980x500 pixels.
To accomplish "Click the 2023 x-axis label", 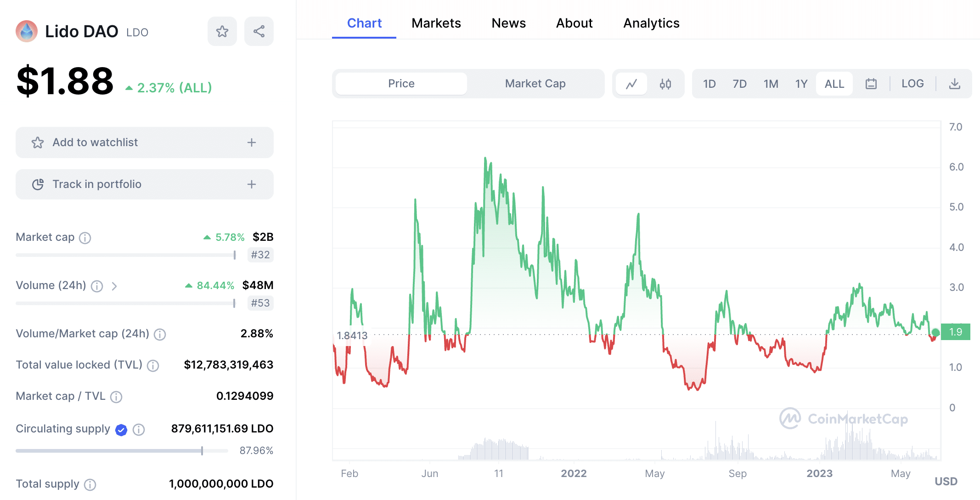I will pos(819,474).
